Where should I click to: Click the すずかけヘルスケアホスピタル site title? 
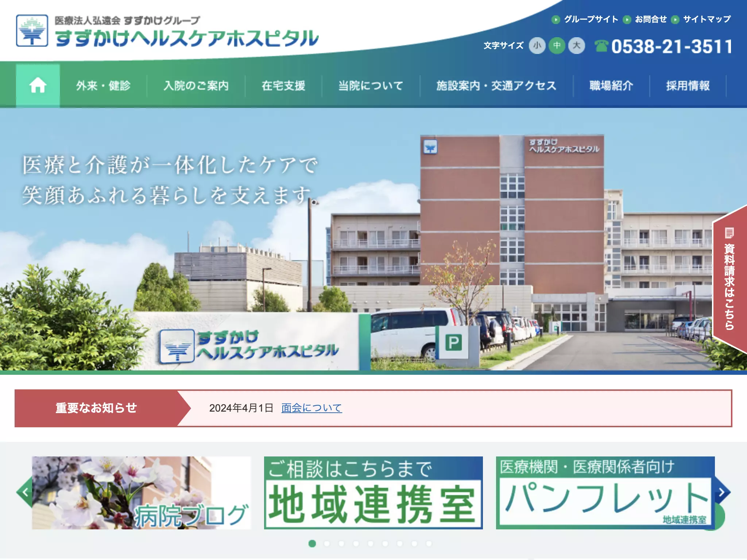[187, 38]
